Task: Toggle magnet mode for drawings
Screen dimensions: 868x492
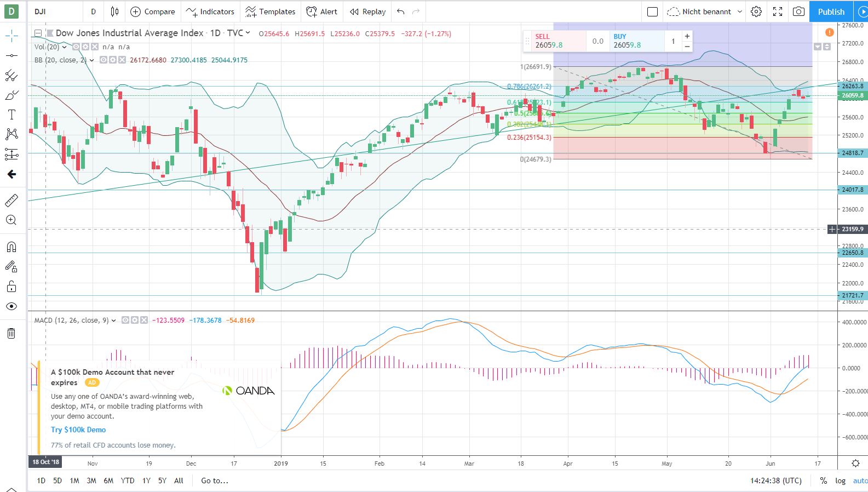Action: [12, 247]
